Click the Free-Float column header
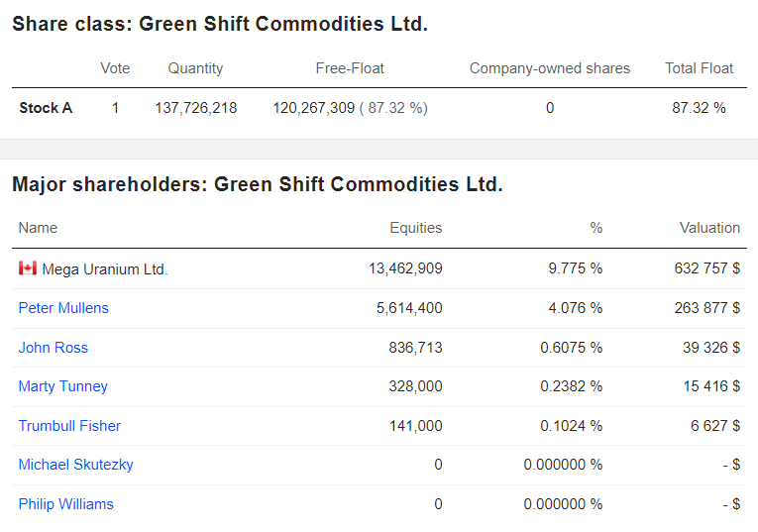 [350, 68]
